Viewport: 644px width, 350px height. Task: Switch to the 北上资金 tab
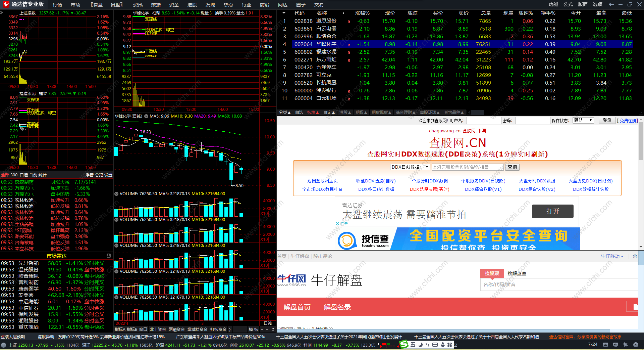pos(158,330)
